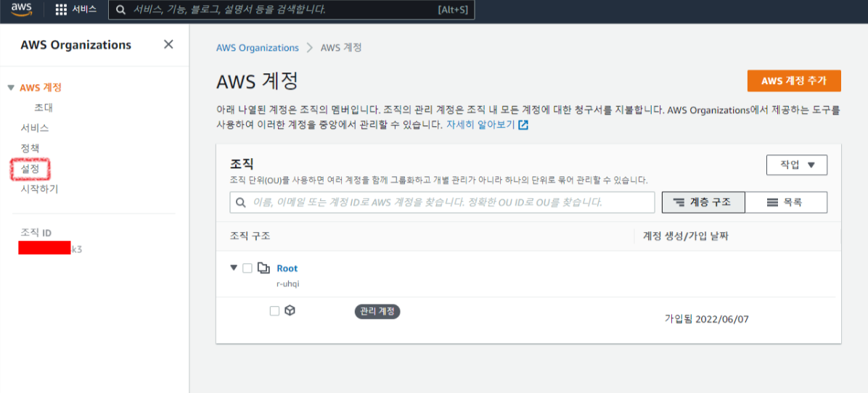Click the external link icon beside 자세히 알아보기
The height and width of the screenshot is (393, 868).
(x=523, y=125)
